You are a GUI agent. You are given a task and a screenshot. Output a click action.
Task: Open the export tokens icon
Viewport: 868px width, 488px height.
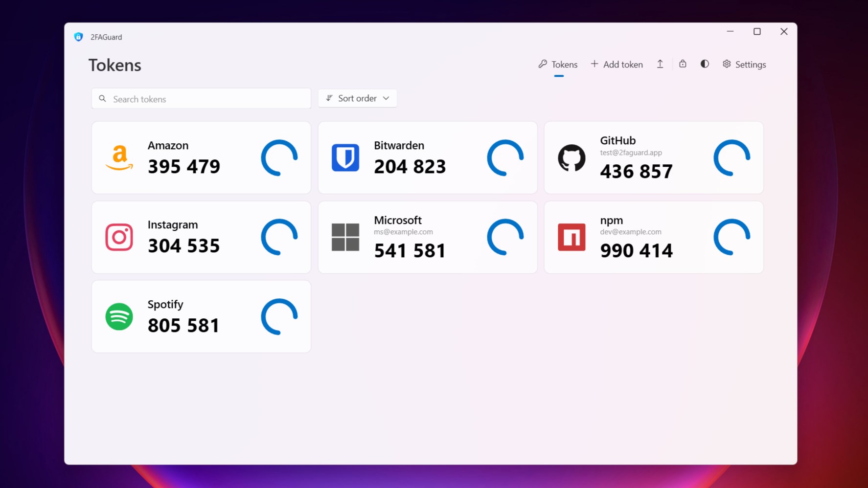tap(660, 64)
